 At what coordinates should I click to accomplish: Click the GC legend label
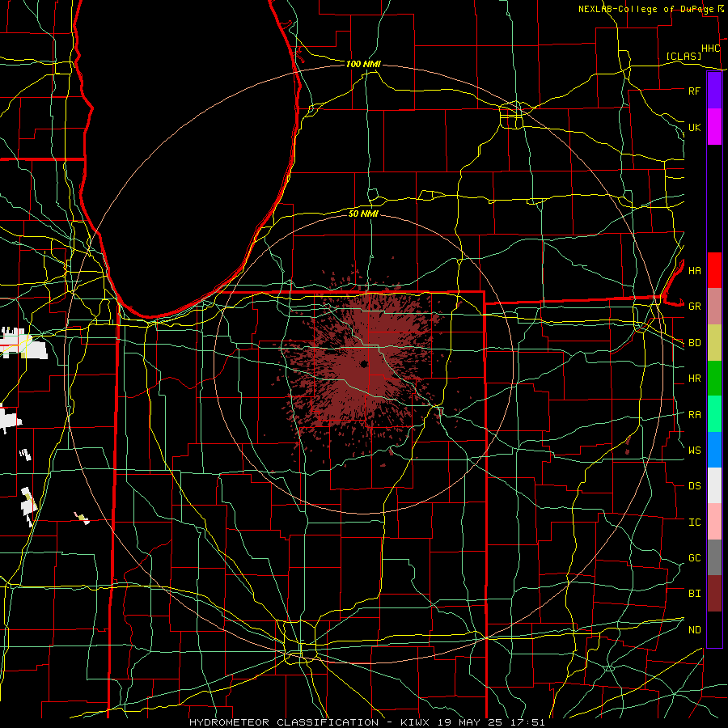coord(695,558)
